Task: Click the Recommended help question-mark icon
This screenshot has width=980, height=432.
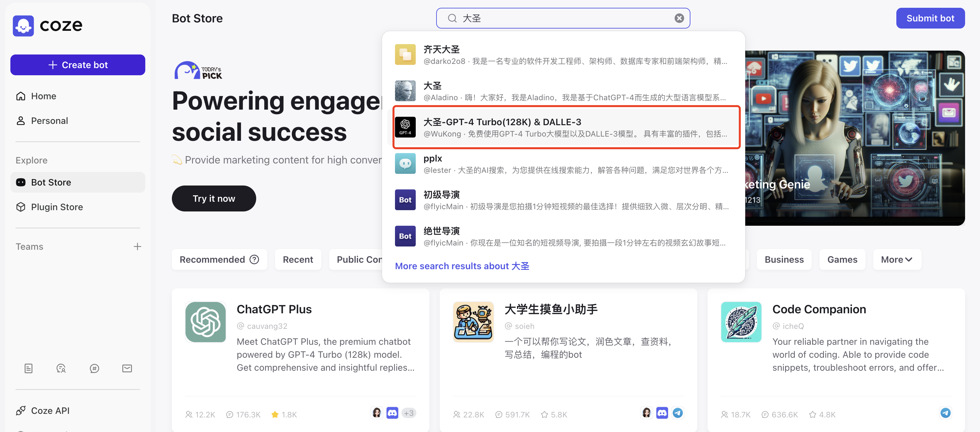Action: pos(254,259)
